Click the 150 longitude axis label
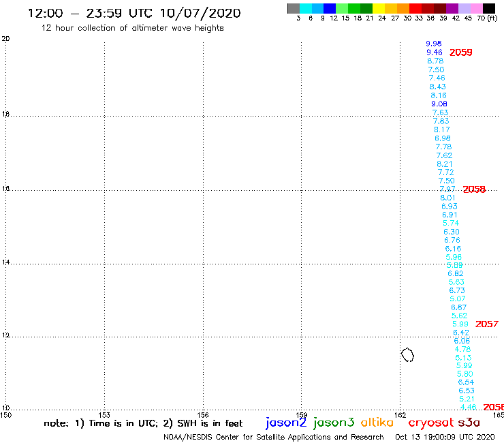 click(x=5, y=415)
